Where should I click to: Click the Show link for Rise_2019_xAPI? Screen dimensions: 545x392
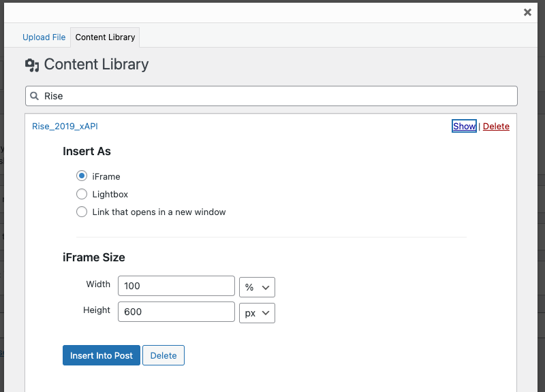pos(464,126)
